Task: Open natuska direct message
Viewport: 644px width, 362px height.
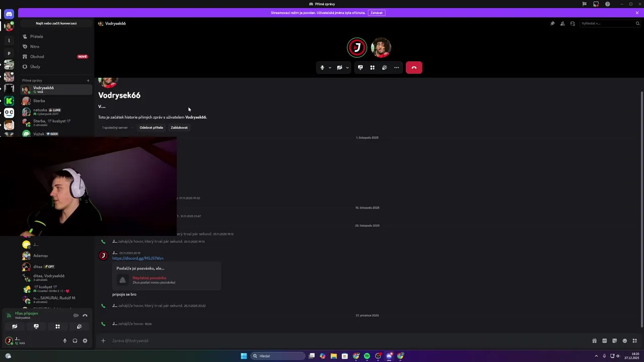Action: 56,112
